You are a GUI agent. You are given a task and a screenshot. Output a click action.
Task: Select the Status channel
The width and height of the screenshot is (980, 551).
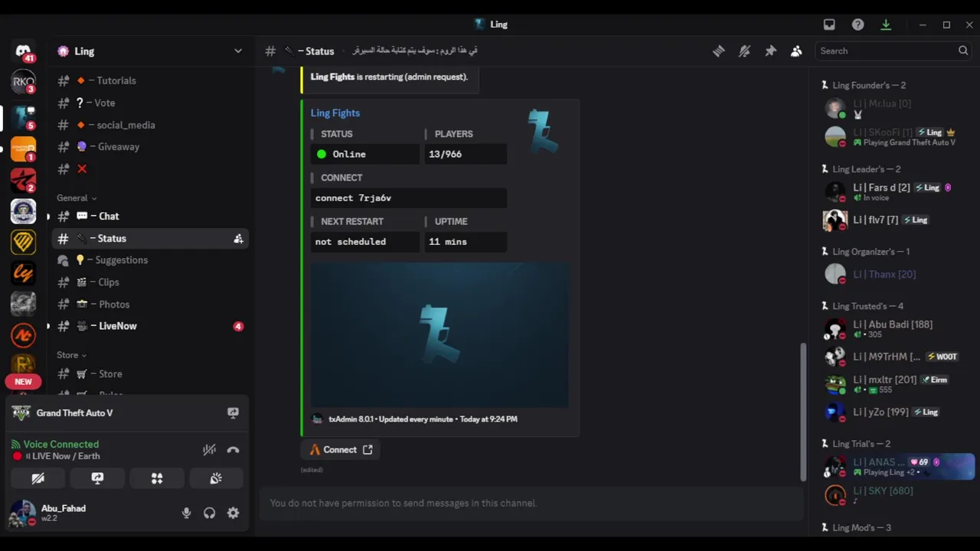click(x=150, y=238)
